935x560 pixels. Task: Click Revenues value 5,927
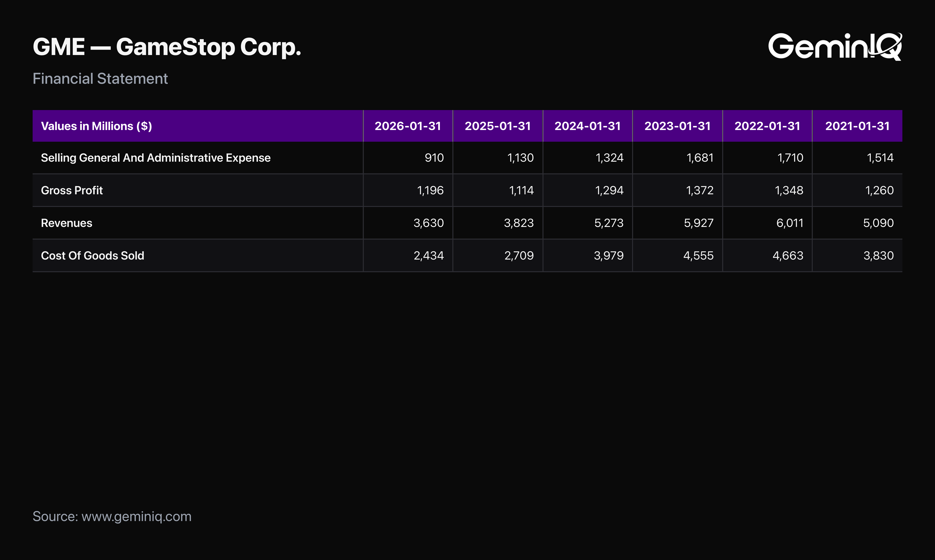(x=699, y=223)
